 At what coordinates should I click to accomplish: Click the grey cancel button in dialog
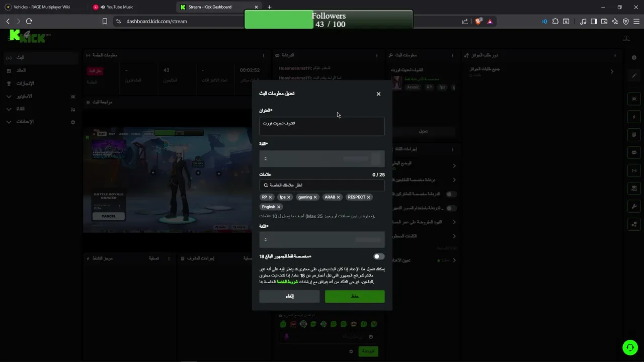pos(289,296)
